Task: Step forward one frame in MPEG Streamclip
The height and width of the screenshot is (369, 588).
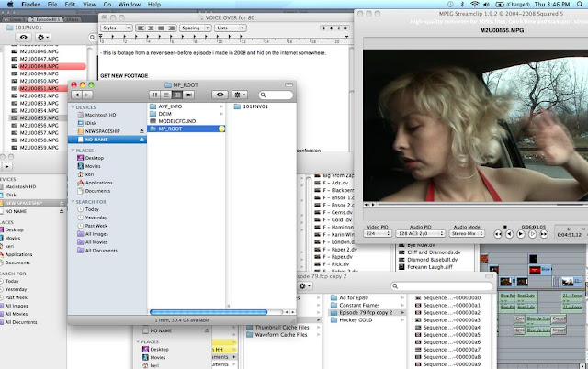Action: [x=532, y=234]
